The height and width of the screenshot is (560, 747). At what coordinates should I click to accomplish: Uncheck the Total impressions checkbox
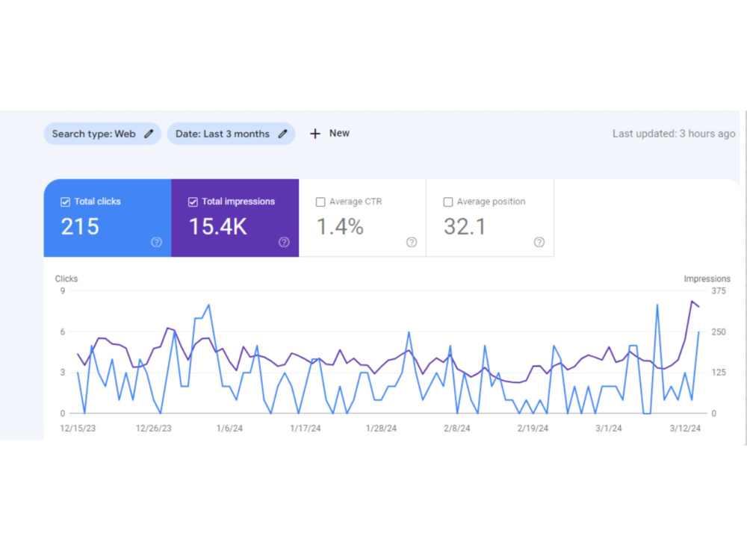coord(193,202)
